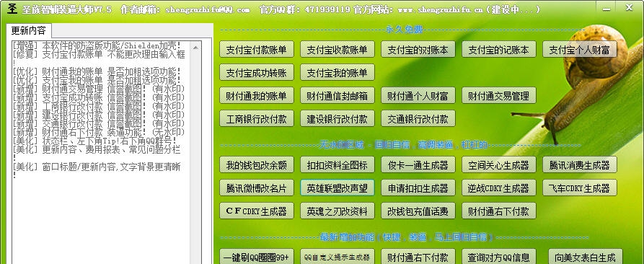Select '[新增] 支付宝成功转账 信誉截图! (有水印)' line

click(x=99, y=97)
